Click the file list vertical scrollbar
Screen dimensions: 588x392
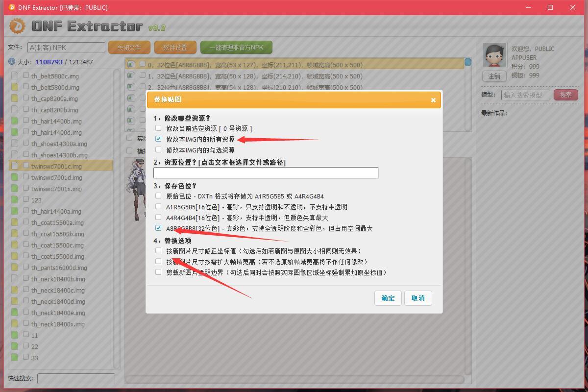[117, 218]
